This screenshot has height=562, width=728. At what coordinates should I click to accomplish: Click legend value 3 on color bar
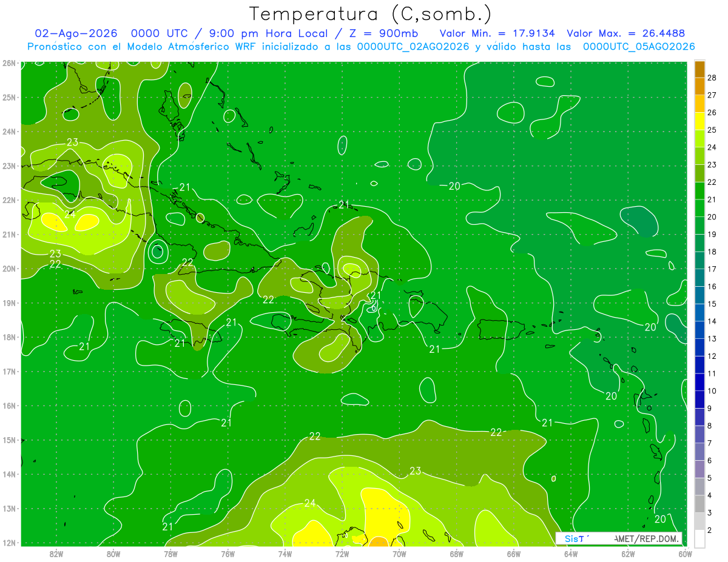tap(710, 512)
